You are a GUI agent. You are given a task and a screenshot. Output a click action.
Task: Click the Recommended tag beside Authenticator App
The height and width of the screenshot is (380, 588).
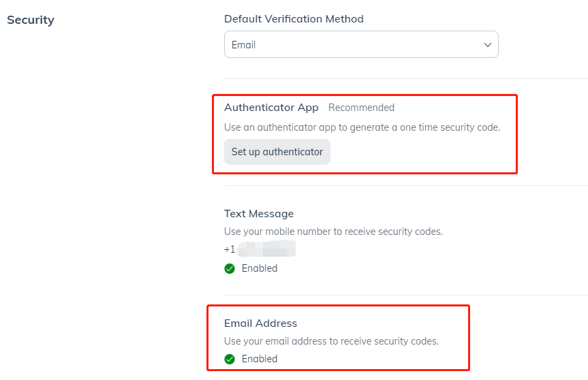[361, 108]
